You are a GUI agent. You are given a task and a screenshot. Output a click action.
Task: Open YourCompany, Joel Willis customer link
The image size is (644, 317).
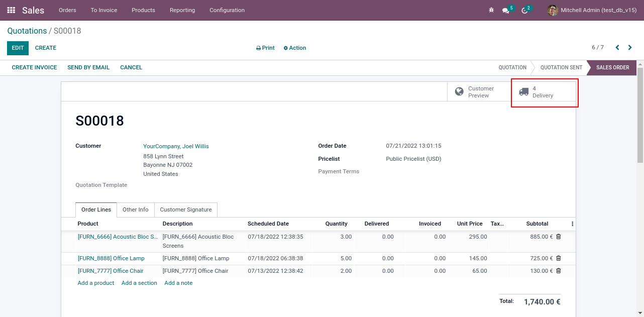point(176,147)
